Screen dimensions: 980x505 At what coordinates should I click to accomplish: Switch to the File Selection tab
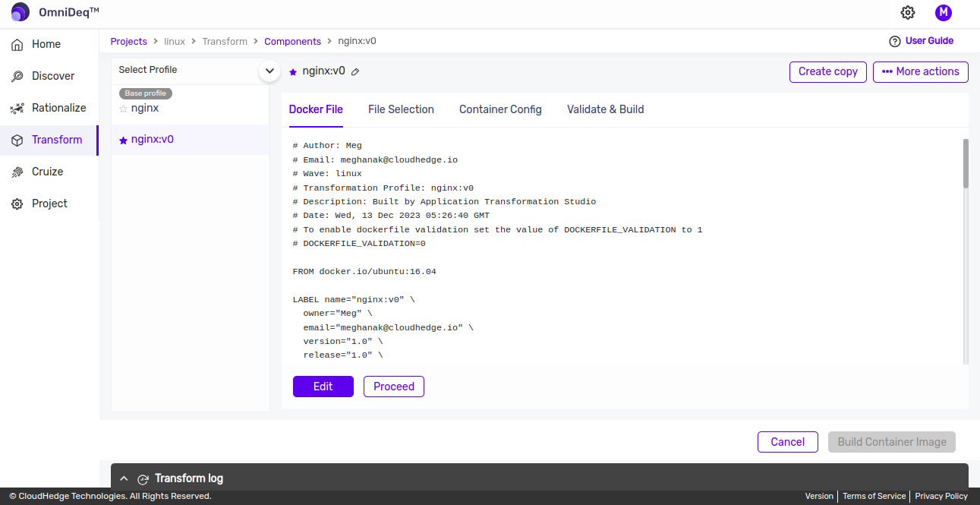401,109
